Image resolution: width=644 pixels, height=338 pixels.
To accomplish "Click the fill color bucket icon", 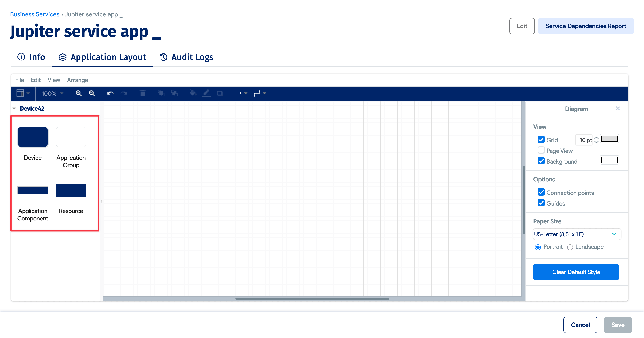I will [x=193, y=93].
